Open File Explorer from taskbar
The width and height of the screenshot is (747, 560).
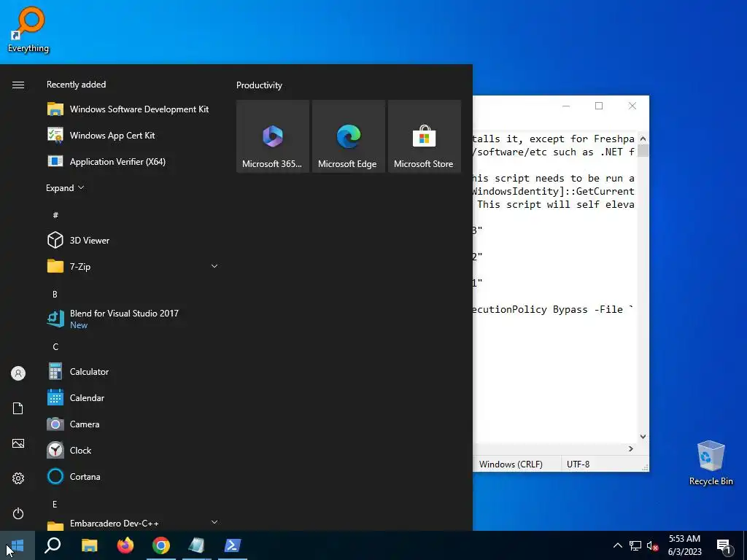(x=89, y=545)
